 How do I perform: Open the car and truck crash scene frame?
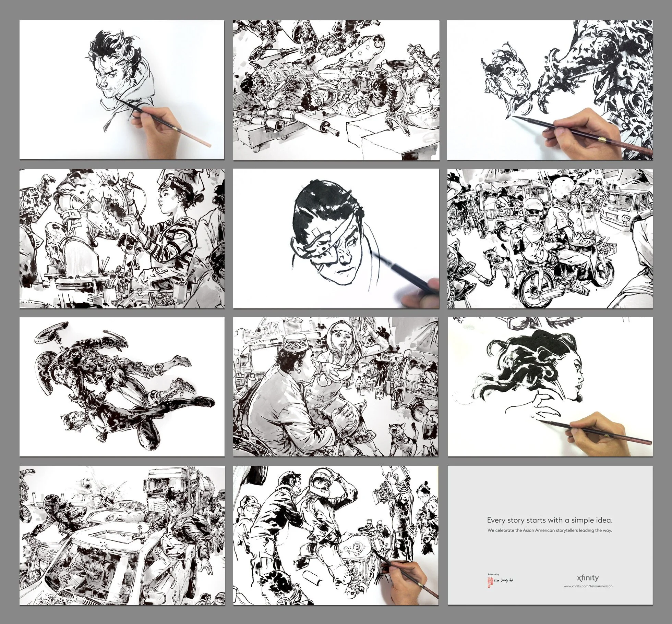click(x=122, y=535)
